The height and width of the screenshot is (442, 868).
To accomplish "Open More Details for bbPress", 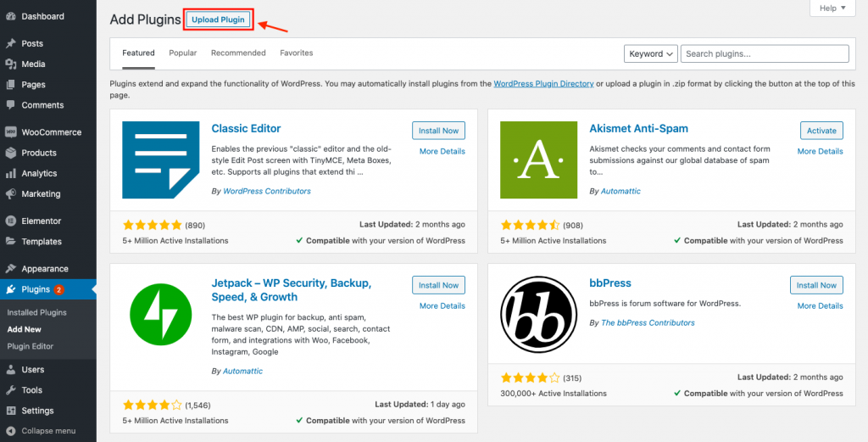I will point(821,305).
